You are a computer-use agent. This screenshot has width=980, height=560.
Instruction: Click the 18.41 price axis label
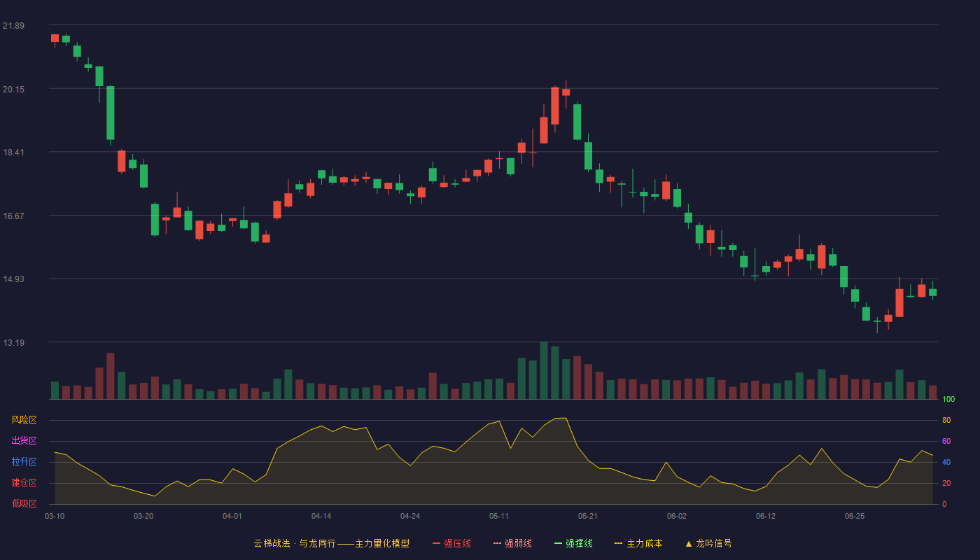(13, 153)
